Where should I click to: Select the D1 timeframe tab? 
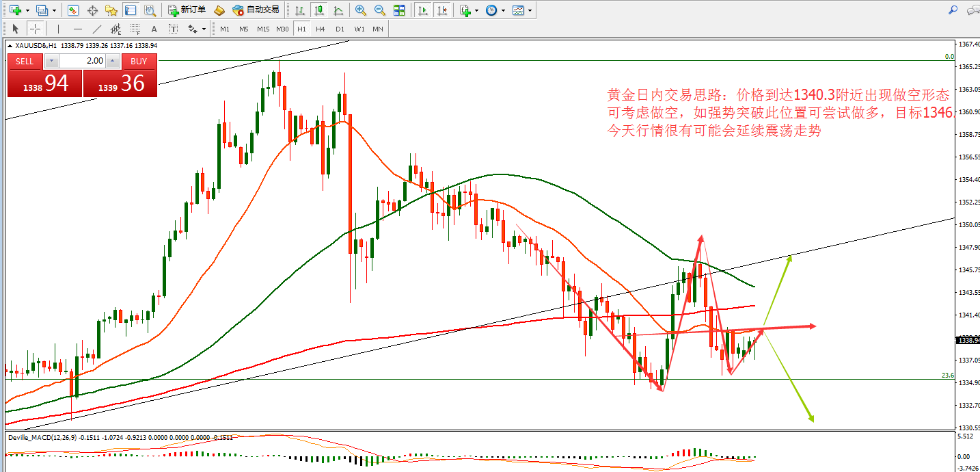coord(340,29)
